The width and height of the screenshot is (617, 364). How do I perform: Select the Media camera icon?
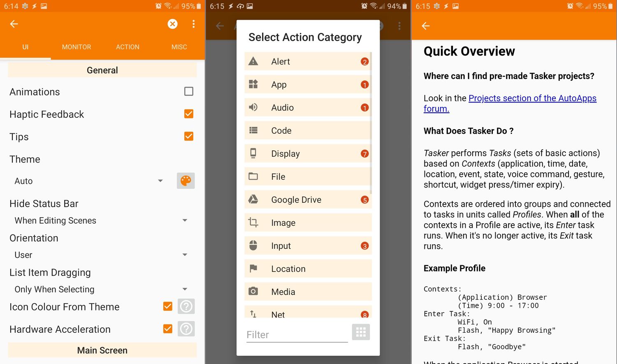click(x=253, y=291)
